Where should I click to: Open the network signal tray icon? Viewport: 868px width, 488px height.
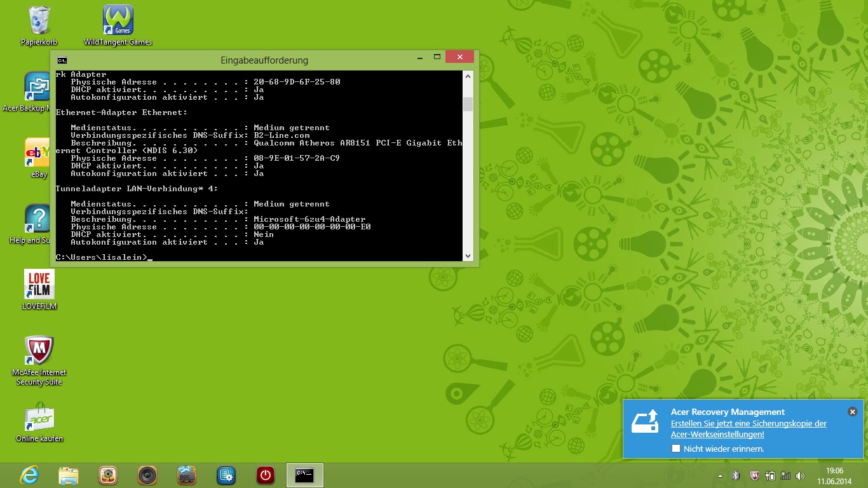click(x=785, y=475)
